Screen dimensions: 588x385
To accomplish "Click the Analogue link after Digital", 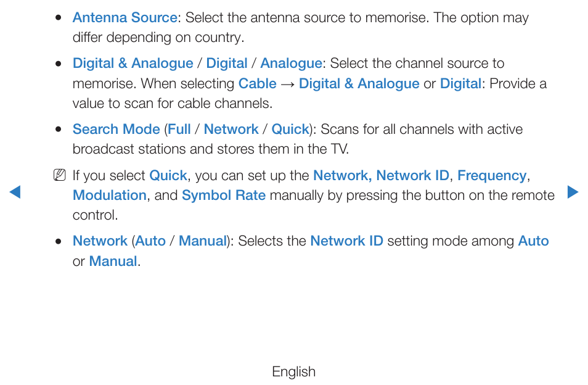I will coord(291,63).
